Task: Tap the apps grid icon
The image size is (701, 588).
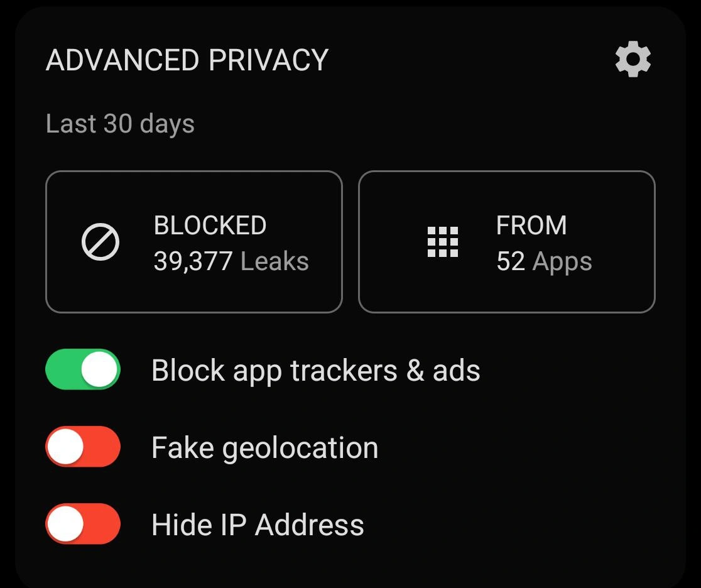Action: pyautogui.click(x=443, y=242)
